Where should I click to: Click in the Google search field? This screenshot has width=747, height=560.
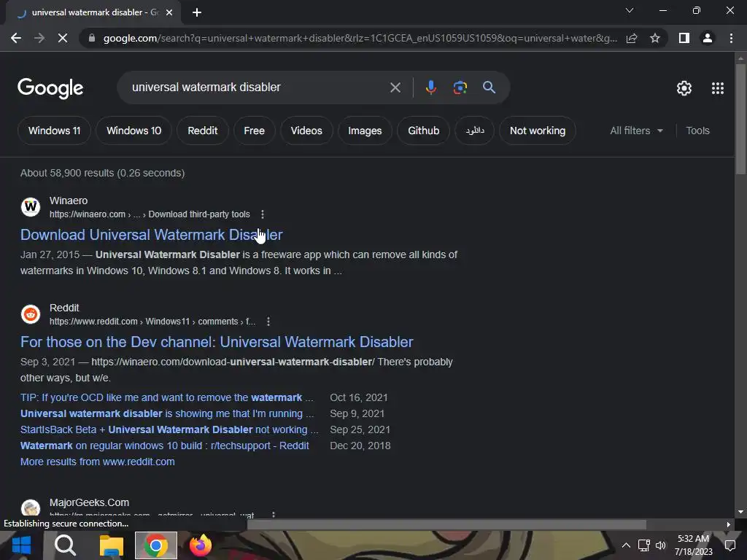point(258,87)
